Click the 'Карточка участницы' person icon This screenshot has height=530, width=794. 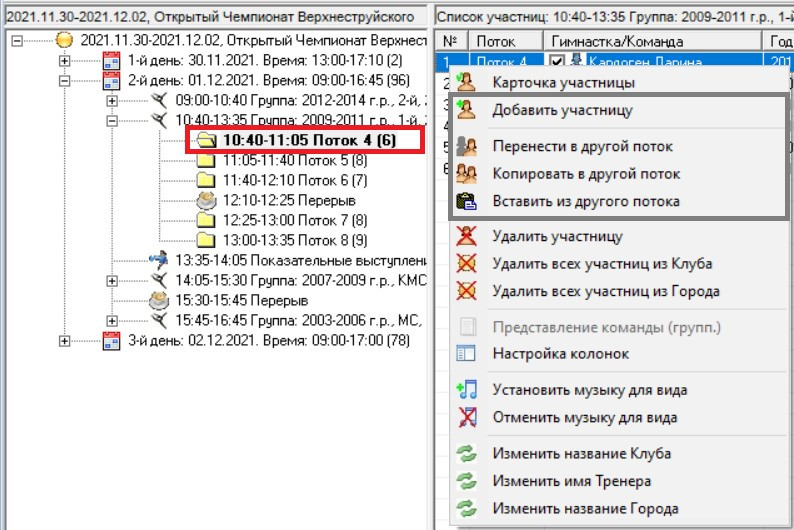(466, 81)
